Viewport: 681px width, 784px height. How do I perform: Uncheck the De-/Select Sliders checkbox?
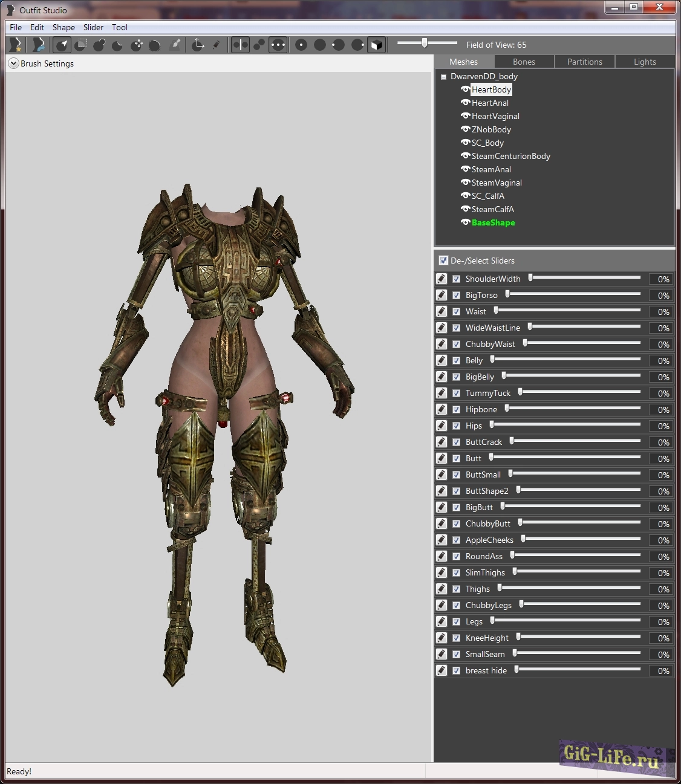tap(443, 261)
